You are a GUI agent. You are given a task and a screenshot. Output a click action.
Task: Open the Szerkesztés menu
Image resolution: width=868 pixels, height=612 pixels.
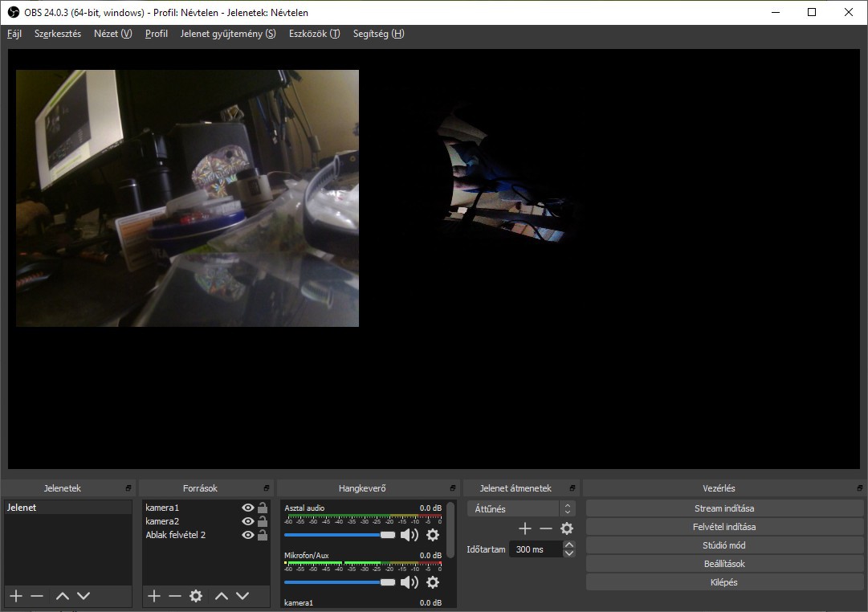58,34
